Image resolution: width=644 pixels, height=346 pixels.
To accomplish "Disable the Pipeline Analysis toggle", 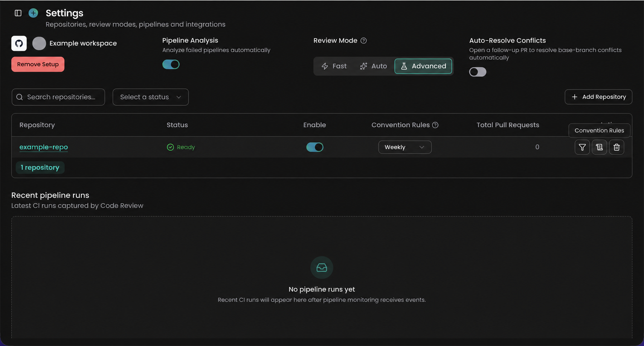I will (x=171, y=64).
